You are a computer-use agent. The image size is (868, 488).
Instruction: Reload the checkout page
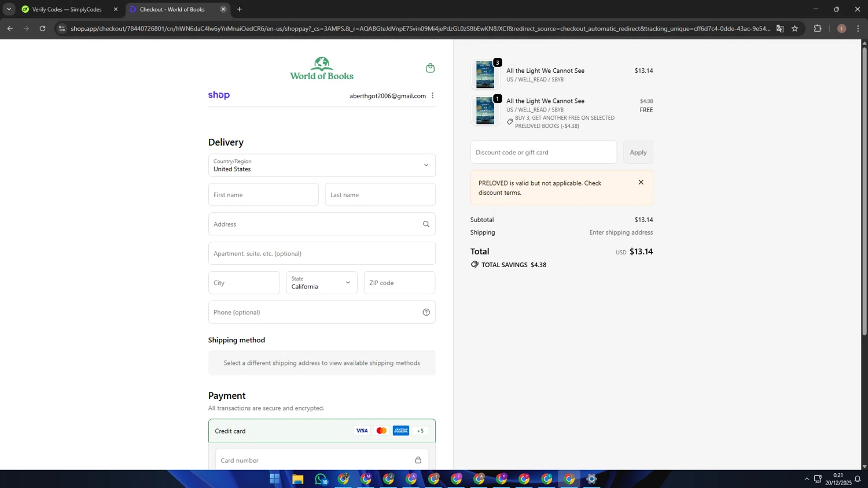[x=42, y=28]
